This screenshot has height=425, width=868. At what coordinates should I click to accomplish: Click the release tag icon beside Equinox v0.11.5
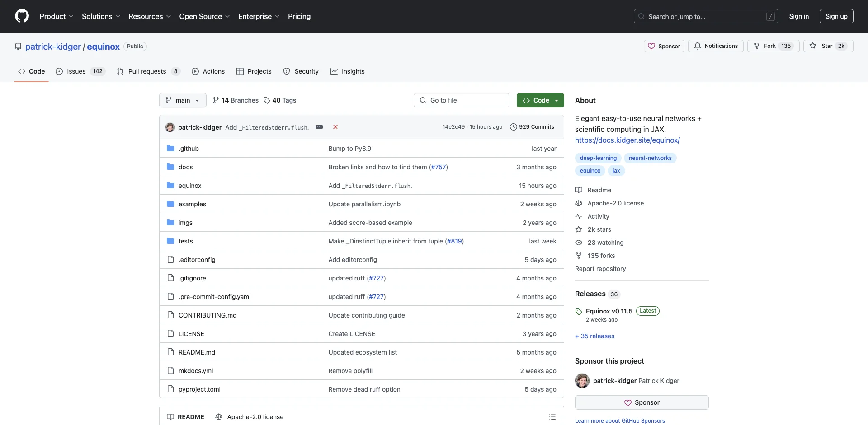coord(579,312)
